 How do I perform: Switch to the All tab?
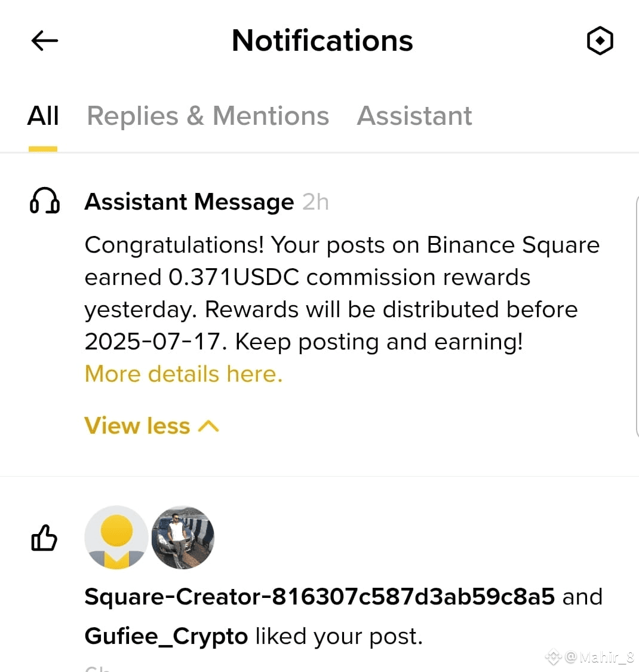click(43, 116)
